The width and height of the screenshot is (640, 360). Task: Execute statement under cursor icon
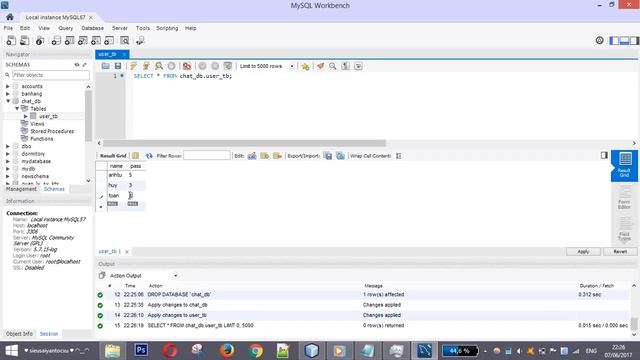(x=146, y=66)
